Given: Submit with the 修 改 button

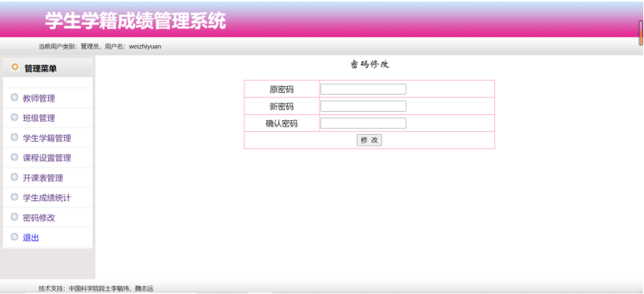Looking at the screenshot, I should pos(369,140).
